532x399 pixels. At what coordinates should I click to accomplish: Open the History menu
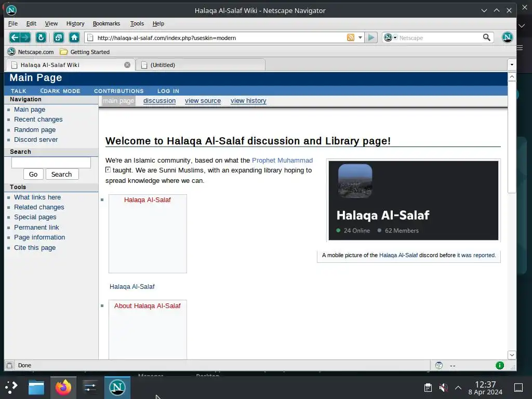click(x=75, y=23)
